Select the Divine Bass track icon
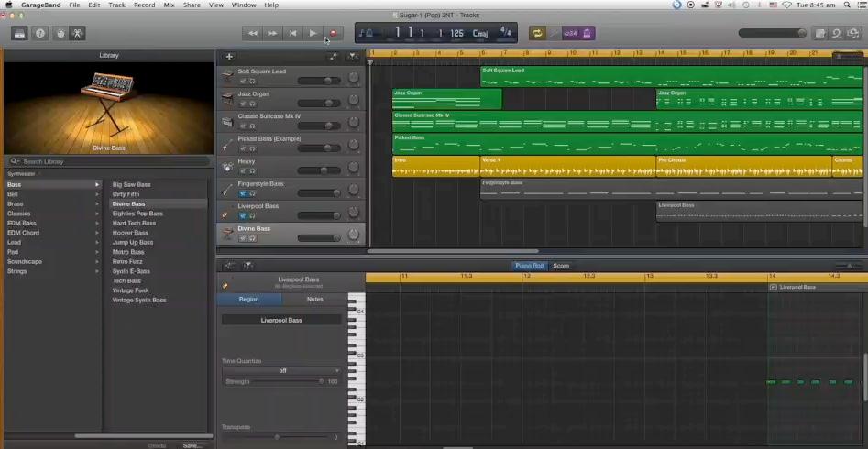This screenshot has height=449, width=868. click(227, 235)
